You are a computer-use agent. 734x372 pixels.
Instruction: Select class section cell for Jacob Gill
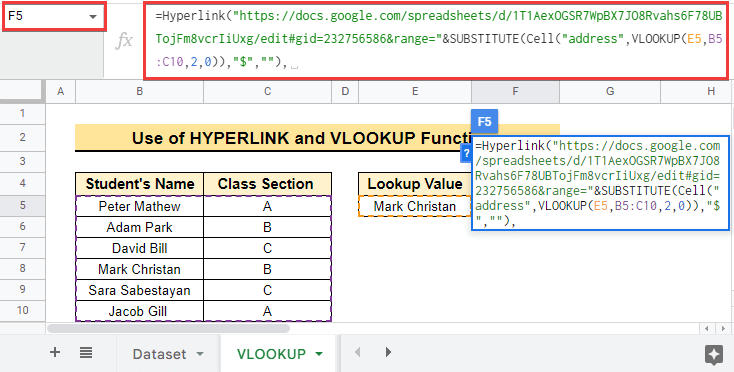point(267,312)
